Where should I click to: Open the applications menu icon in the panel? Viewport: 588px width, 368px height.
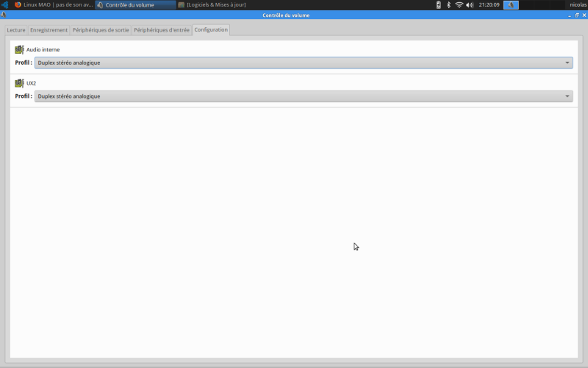pyautogui.click(x=5, y=5)
